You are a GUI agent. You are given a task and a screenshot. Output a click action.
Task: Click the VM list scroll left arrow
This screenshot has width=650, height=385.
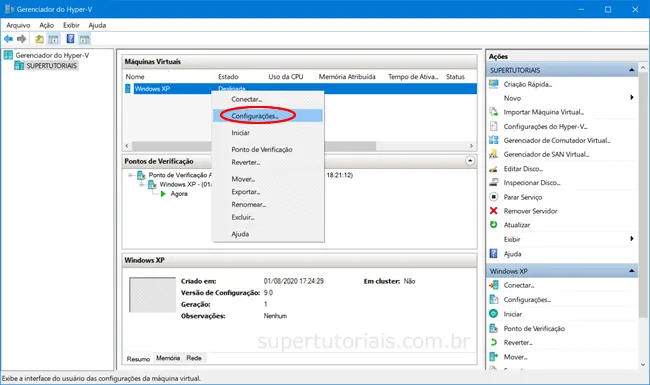tap(127, 146)
